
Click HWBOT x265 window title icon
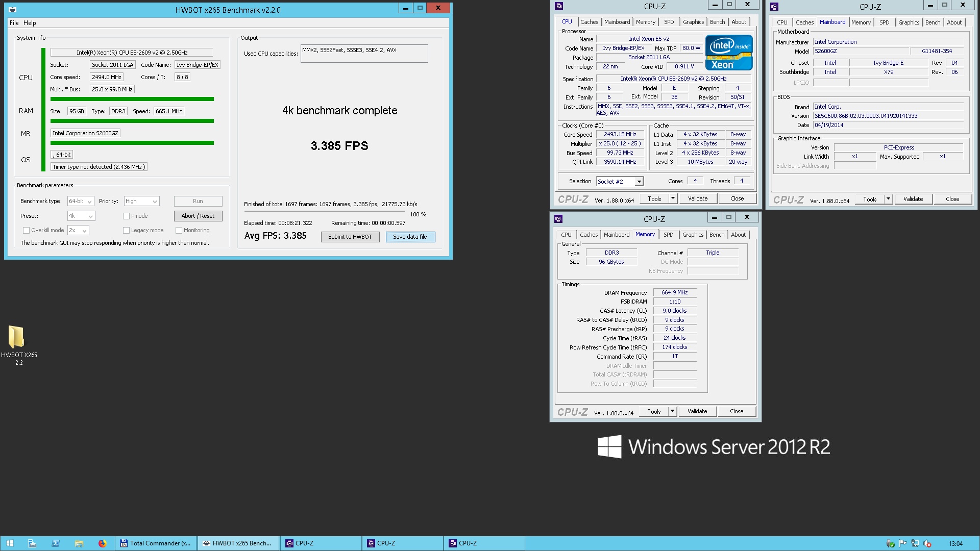[x=13, y=10]
